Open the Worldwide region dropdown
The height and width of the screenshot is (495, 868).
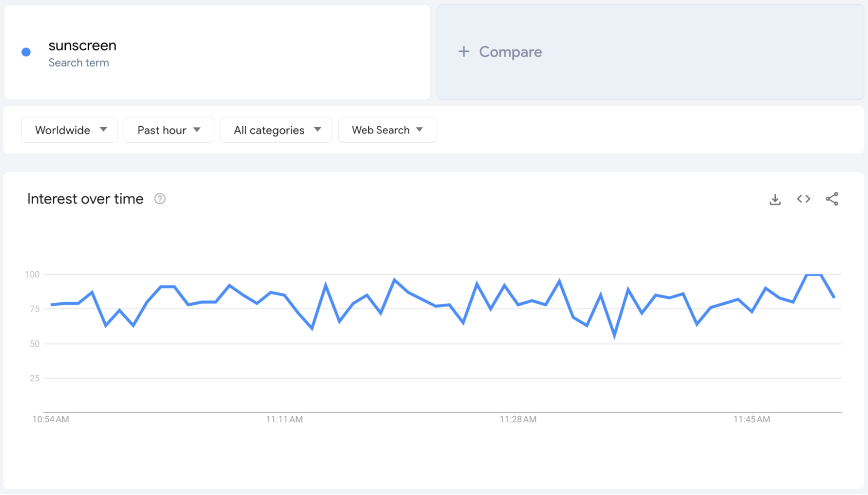coord(70,130)
